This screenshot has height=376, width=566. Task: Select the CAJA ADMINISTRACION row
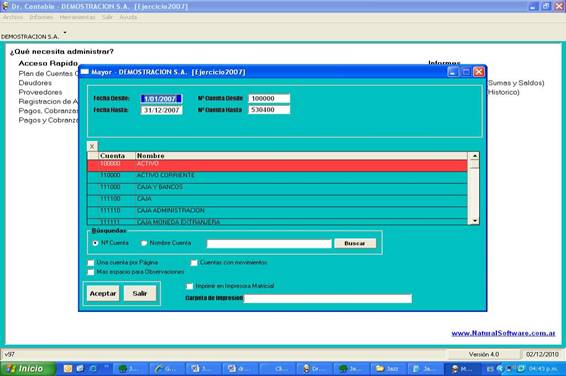point(277,213)
